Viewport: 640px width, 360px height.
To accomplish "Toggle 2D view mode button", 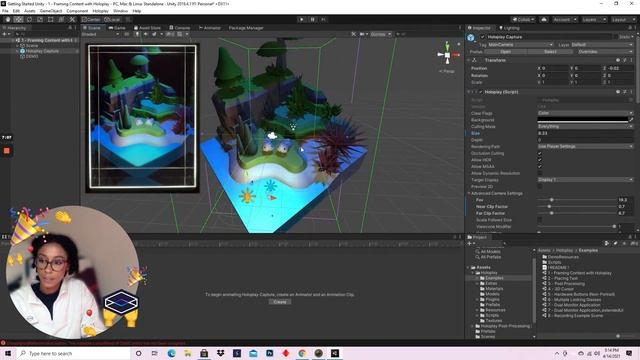I will [127, 34].
